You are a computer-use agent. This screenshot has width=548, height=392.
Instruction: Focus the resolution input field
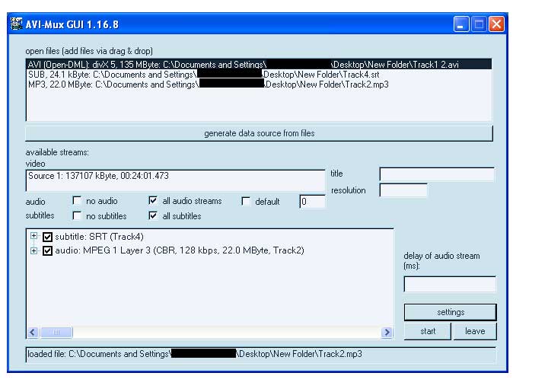tap(403, 190)
